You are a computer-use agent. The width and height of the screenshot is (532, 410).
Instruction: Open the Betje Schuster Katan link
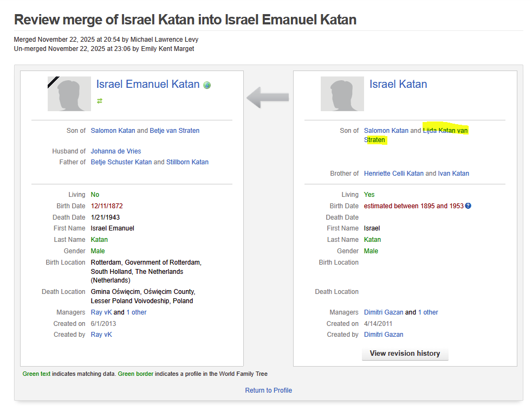(121, 162)
